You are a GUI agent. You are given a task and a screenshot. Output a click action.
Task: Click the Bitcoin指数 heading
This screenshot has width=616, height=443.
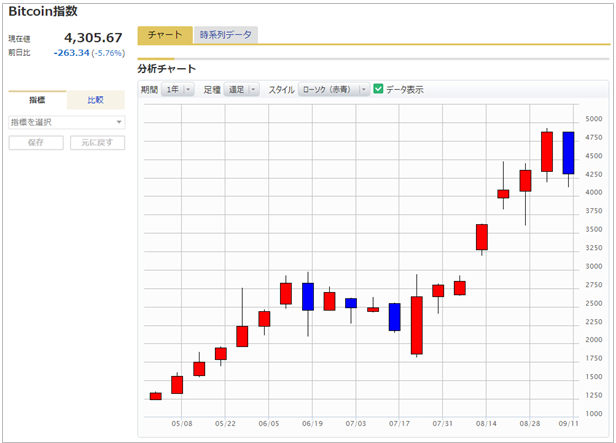[x=43, y=11]
